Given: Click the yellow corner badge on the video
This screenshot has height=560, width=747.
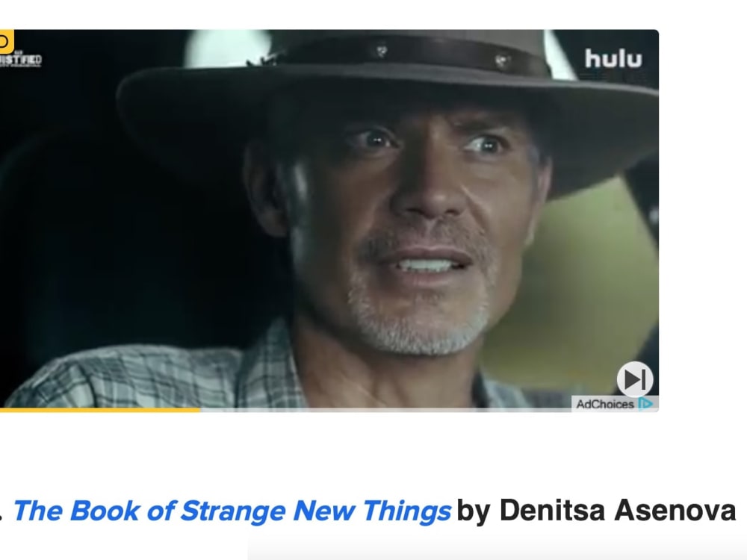Looking at the screenshot, I should pyautogui.click(x=7, y=42).
